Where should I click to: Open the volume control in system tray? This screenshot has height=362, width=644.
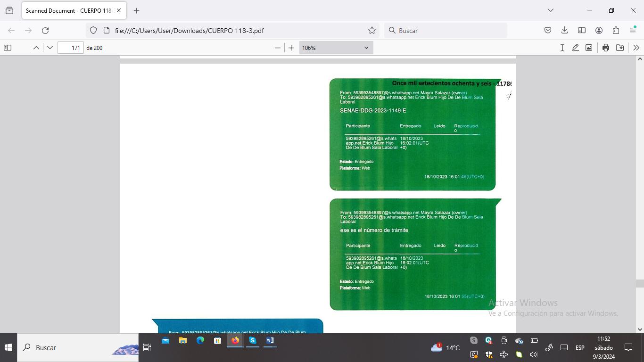click(x=534, y=354)
